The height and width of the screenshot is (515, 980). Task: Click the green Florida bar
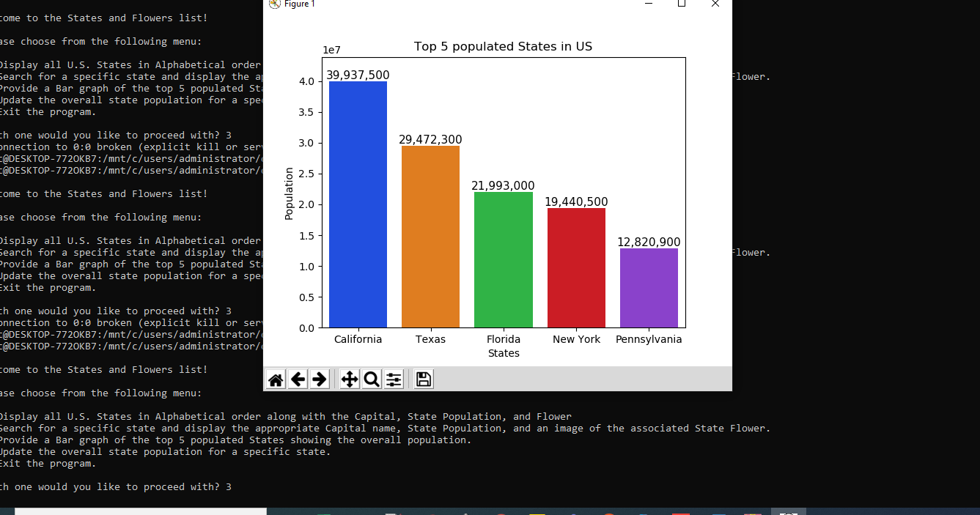[504, 260]
